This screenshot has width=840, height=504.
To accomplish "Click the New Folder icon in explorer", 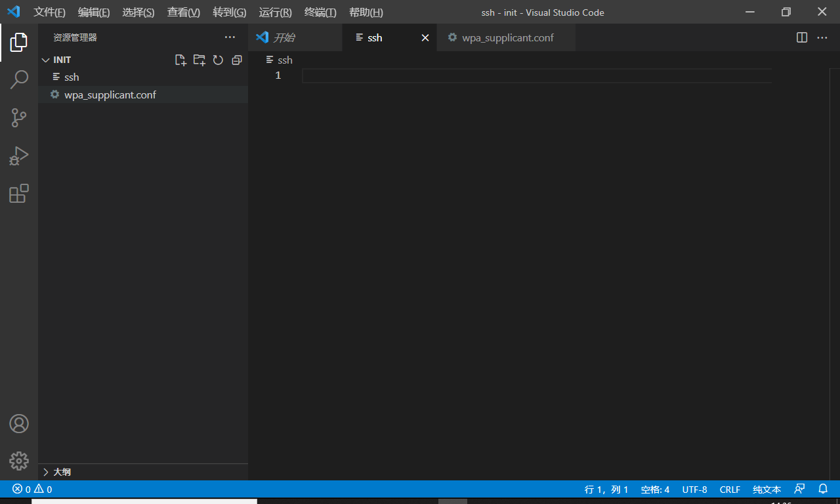I will pyautogui.click(x=199, y=60).
